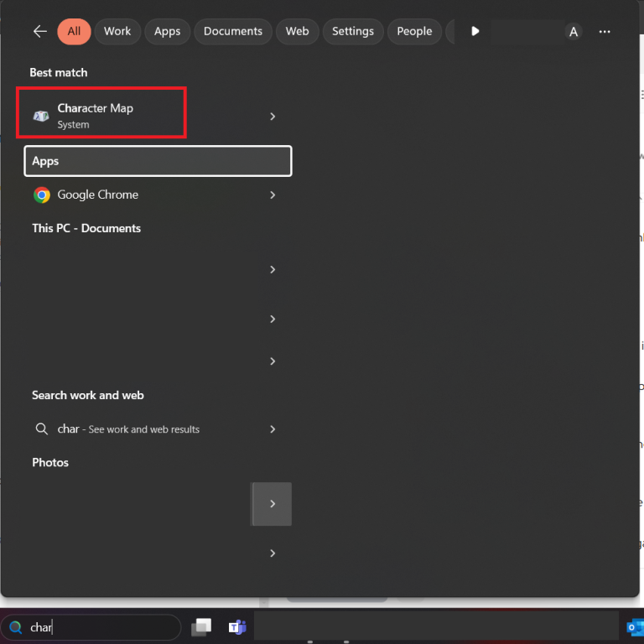This screenshot has height=644, width=644.
Task: Open Outlook from the taskbar
Action: point(635,626)
